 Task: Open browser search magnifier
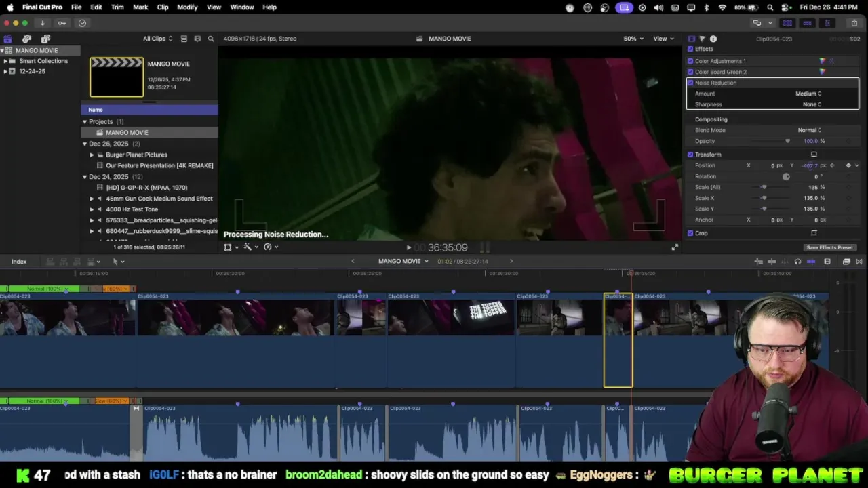point(211,39)
